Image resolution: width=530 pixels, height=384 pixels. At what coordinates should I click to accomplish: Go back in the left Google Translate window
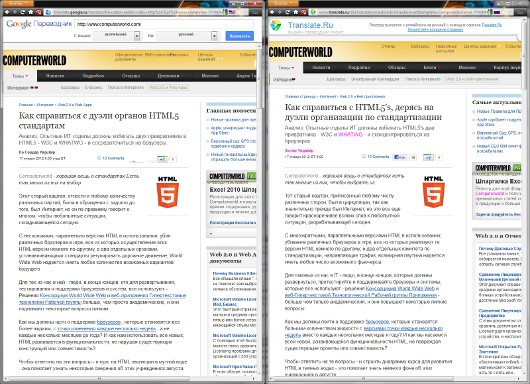[6, 12]
